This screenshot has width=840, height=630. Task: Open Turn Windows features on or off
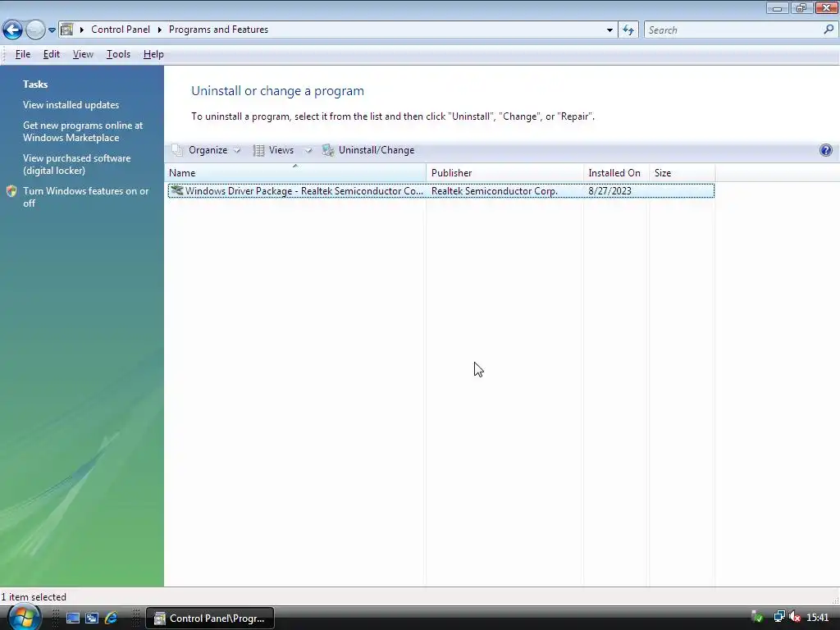[x=85, y=197]
